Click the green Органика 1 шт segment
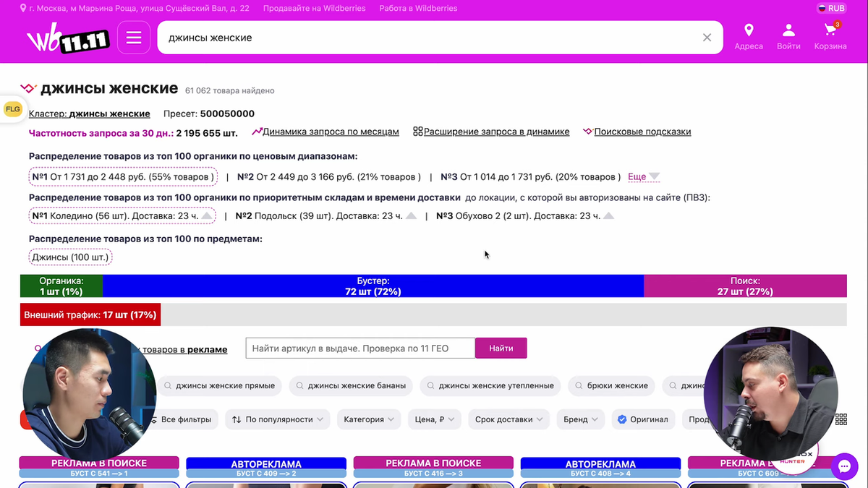 pos(61,286)
